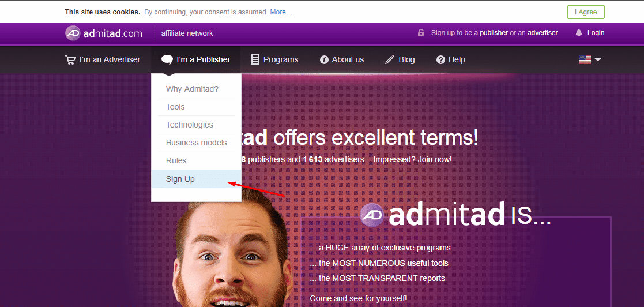The width and height of the screenshot is (644, 307).
Task: Click the Login link
Action: coord(596,33)
